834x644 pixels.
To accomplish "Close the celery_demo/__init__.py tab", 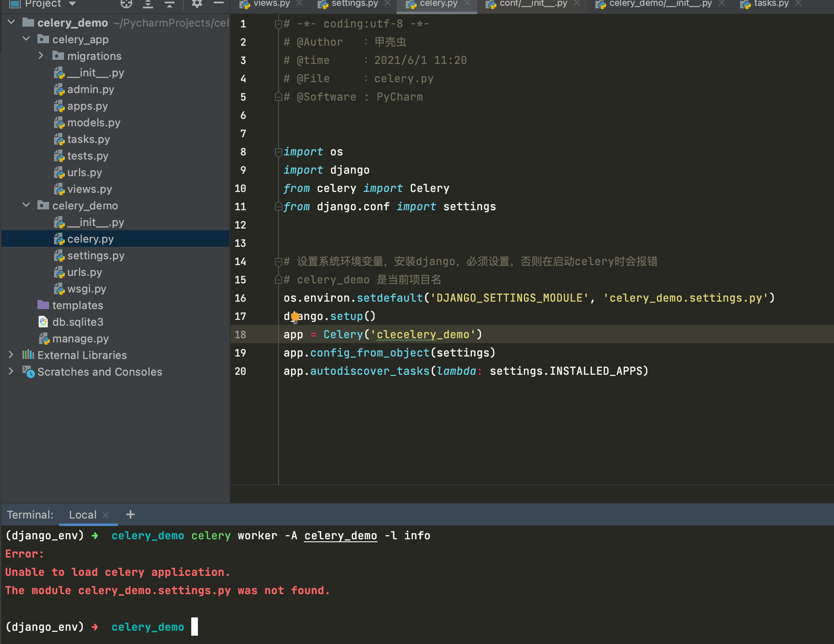I will [x=721, y=3].
